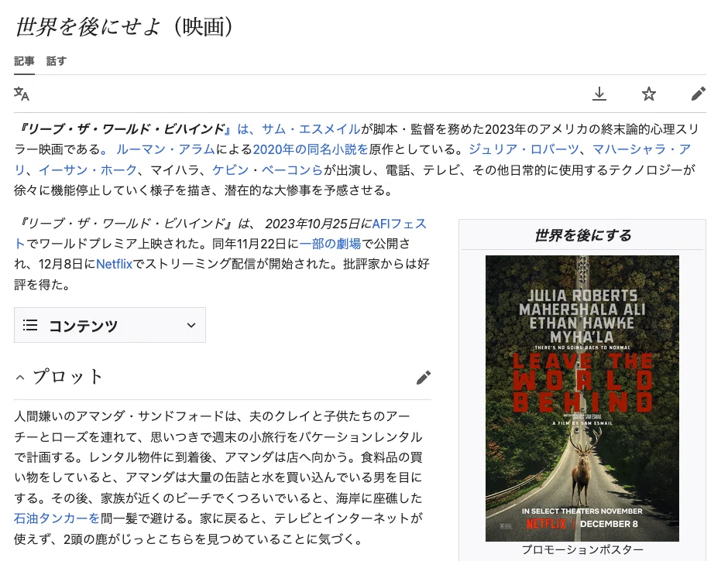Expand the コンテンツ dropdown chevron
The height and width of the screenshot is (561, 728).
[191, 325]
